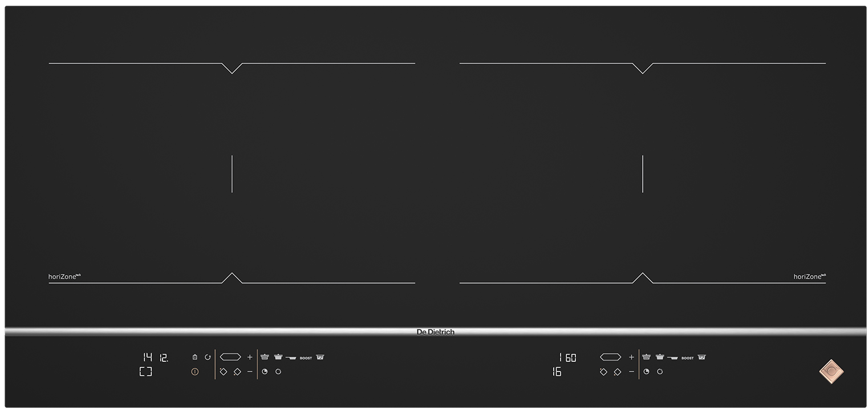Tap the recall circular-arrow key beside the lock

tap(208, 357)
